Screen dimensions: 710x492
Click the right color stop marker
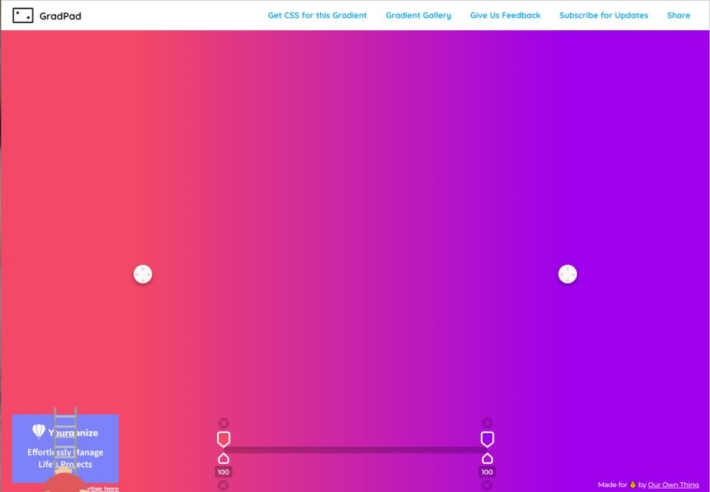[487, 439]
